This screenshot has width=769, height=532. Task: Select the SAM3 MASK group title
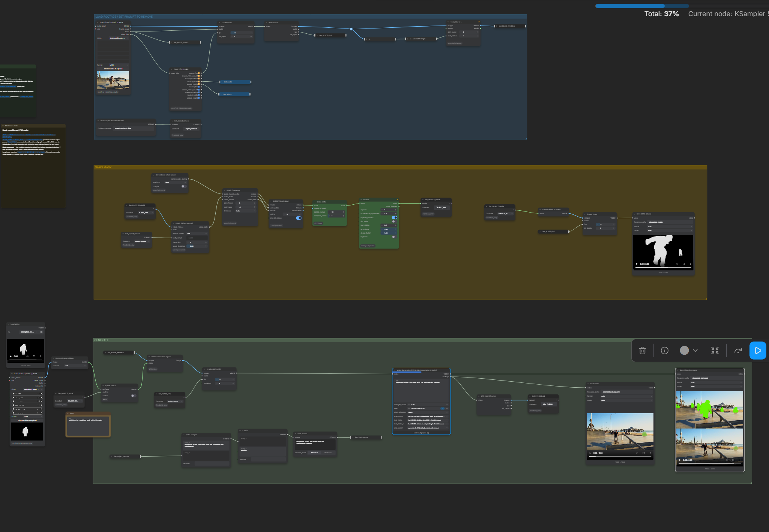pos(103,168)
